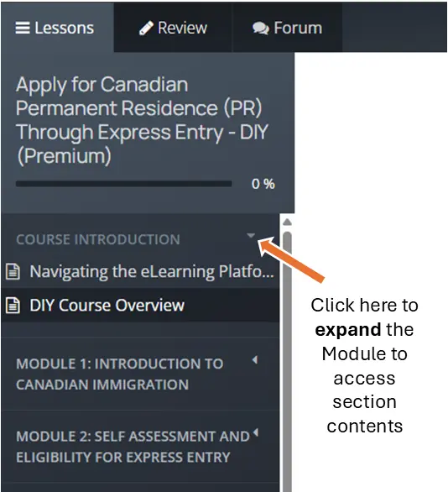Click the pencil icon beside Review
The width and height of the screenshot is (448, 492).
[x=146, y=29]
